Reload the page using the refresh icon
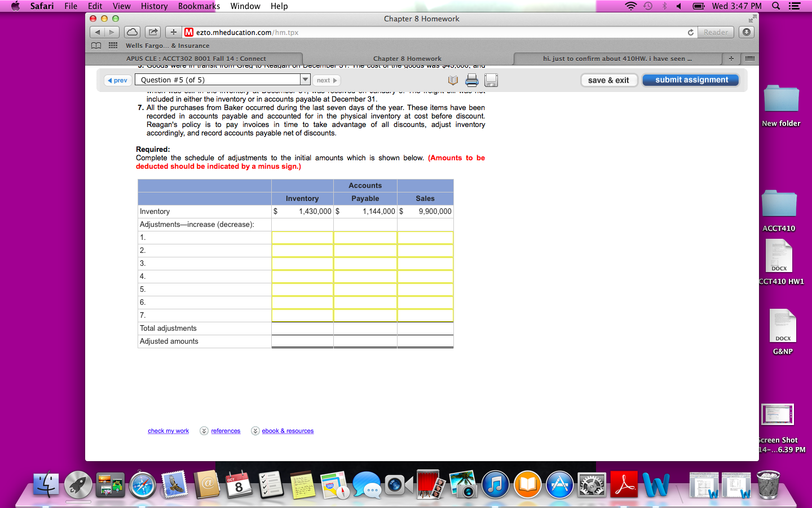The image size is (812, 508). [x=691, y=32]
